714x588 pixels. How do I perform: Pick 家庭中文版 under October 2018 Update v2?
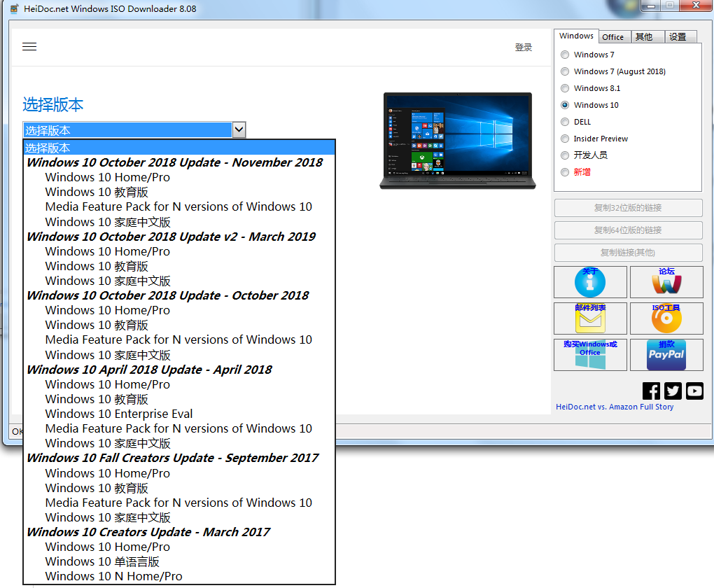[x=179, y=281]
